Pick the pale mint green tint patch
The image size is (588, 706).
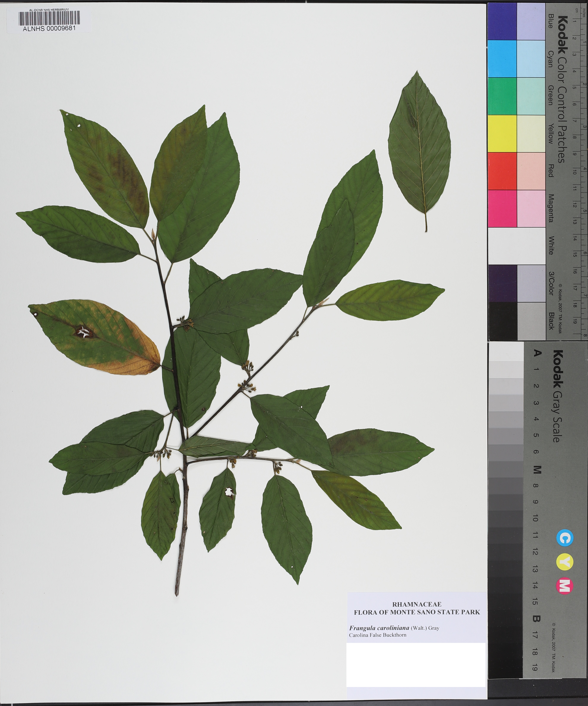(x=531, y=96)
